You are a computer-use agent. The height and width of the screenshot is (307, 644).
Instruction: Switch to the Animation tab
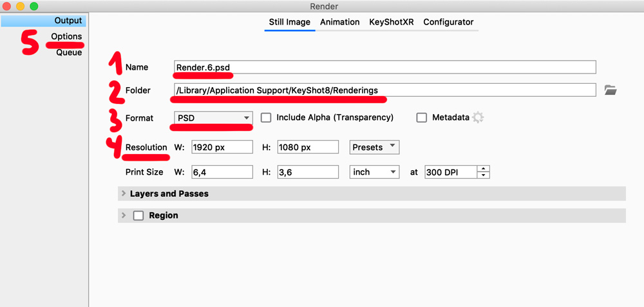point(339,22)
